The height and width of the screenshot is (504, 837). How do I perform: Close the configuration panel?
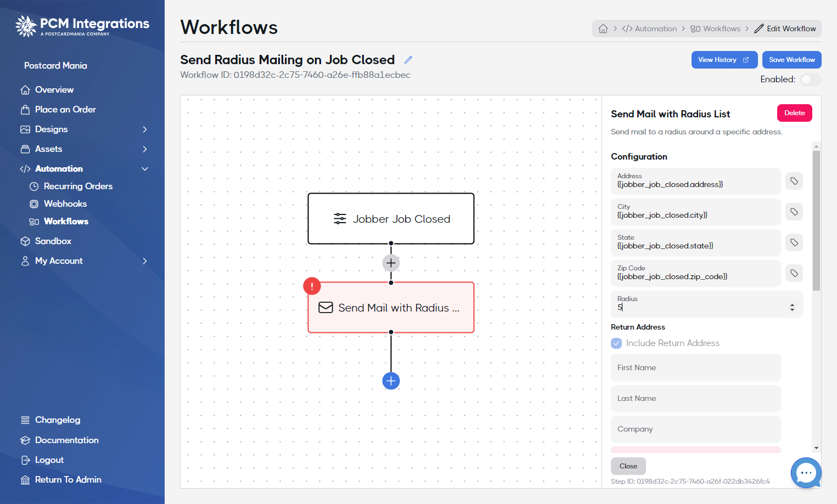tap(628, 466)
